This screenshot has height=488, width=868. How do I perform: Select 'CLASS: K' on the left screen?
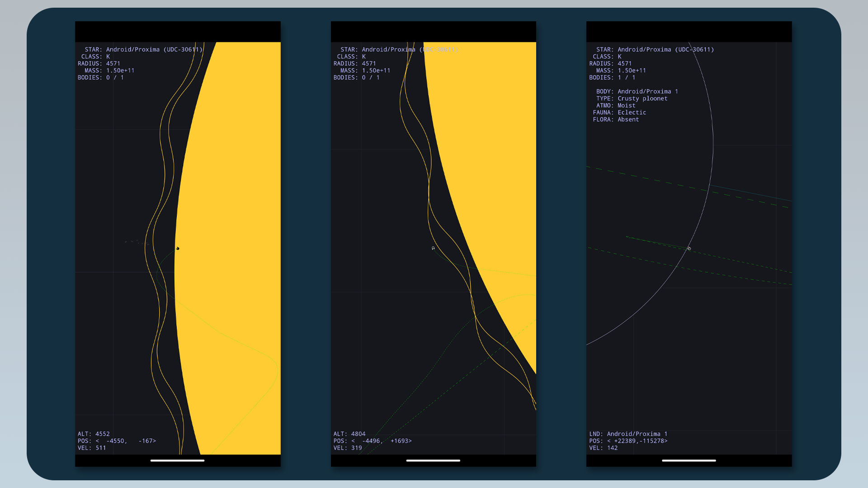(x=95, y=56)
